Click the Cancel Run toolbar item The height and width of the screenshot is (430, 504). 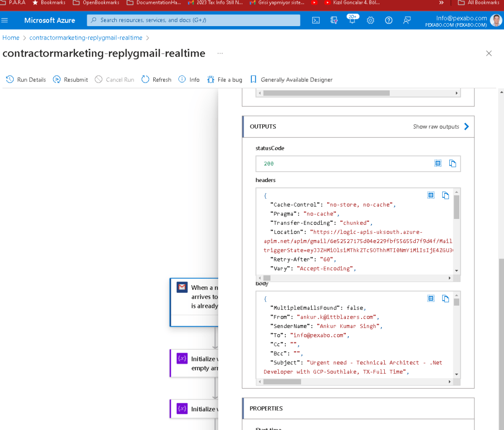coord(114,79)
